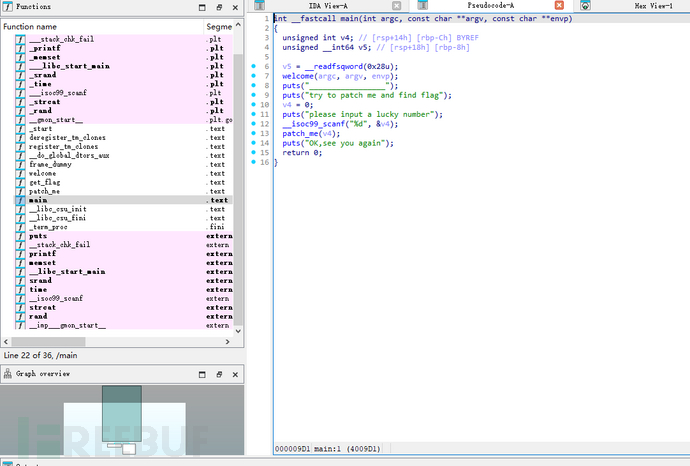Toggle breakpoint dot at return 0 line
The width and height of the screenshot is (690, 466).
point(254,152)
